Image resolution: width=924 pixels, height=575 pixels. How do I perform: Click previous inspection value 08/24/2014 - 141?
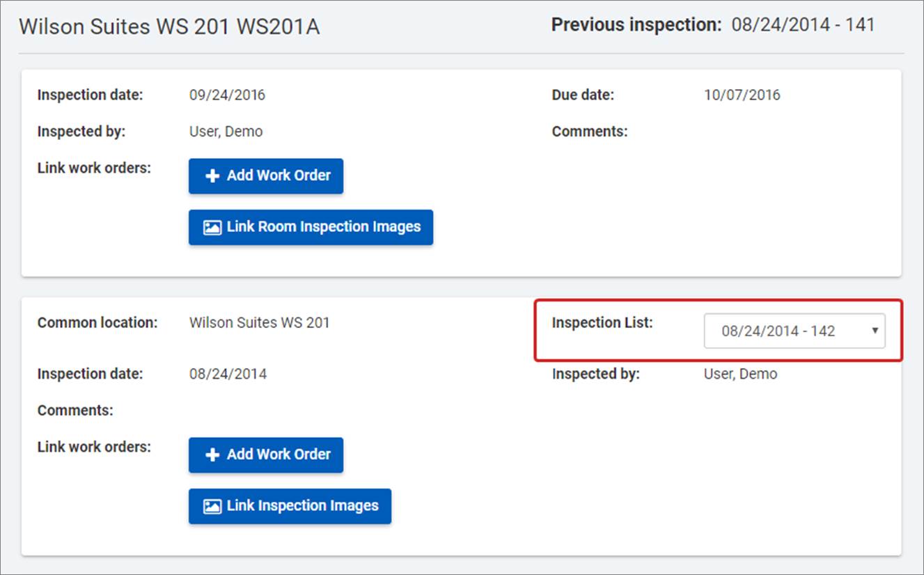tap(803, 26)
